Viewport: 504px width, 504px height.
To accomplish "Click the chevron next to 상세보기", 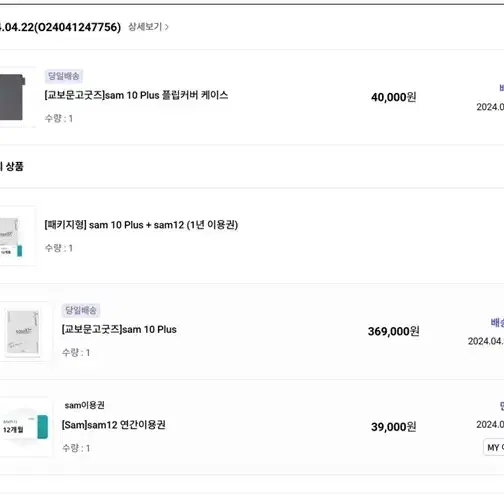I will point(167,27).
